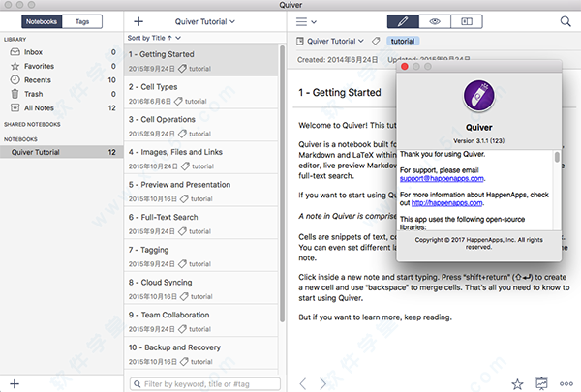
Task: Show All Notes in the library
Action: [x=62, y=108]
